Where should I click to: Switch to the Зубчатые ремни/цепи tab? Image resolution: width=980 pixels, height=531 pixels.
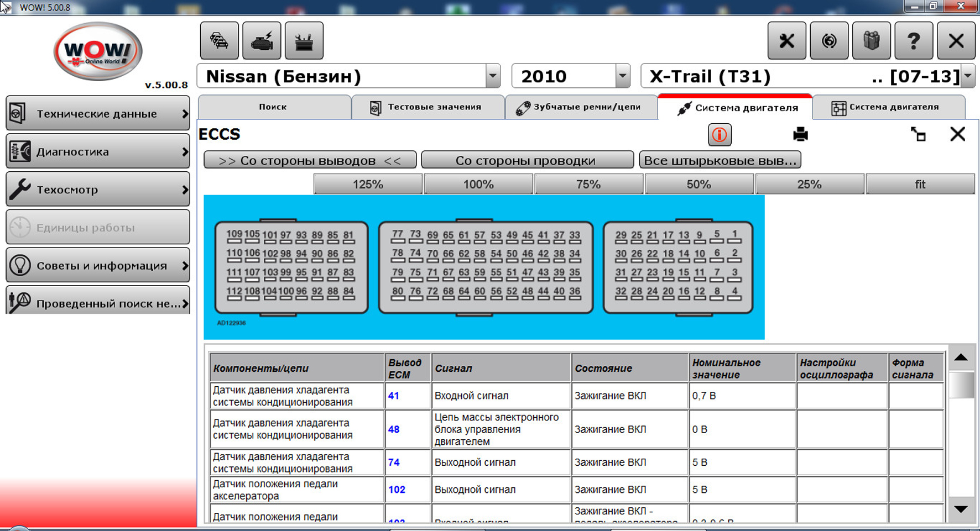580,107
